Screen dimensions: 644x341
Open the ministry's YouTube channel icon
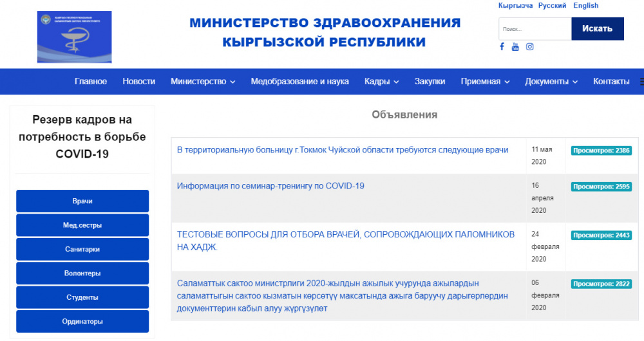click(515, 47)
